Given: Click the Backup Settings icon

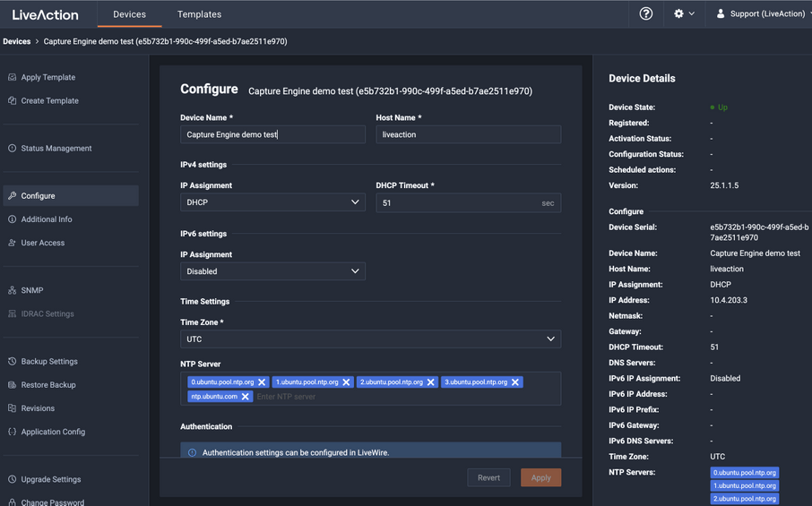Looking at the screenshot, I should [x=12, y=361].
